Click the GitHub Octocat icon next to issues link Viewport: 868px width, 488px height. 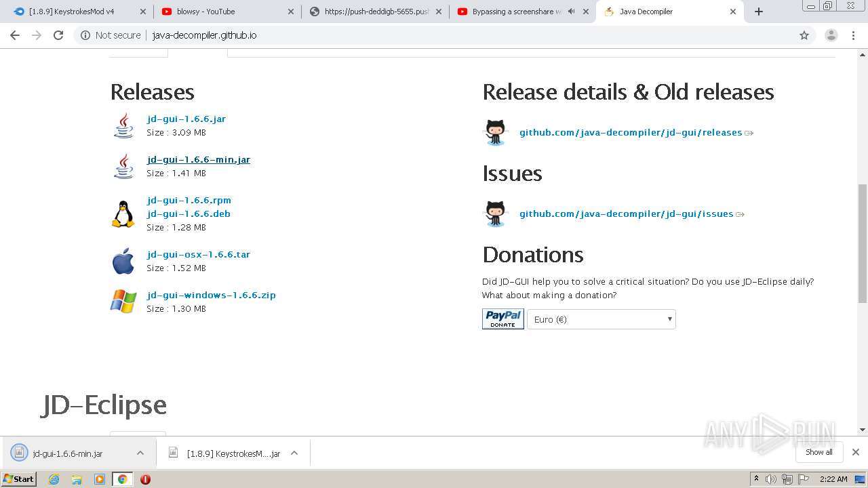[x=496, y=213]
